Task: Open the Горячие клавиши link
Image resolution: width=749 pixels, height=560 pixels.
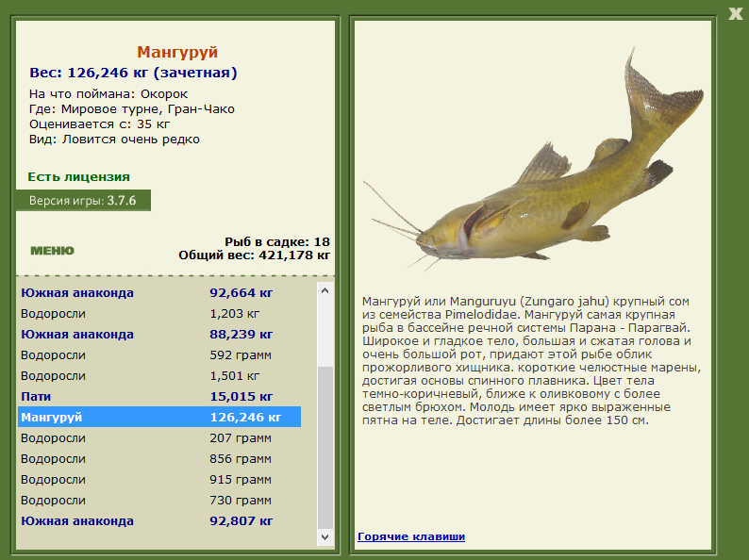Action: click(x=411, y=536)
